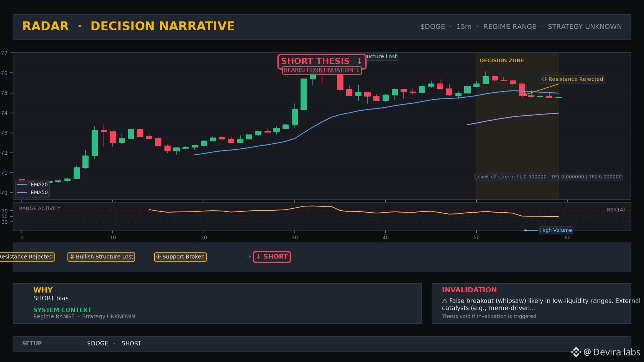
Task: Click the x-axis tick label 30
Action: 294,238
